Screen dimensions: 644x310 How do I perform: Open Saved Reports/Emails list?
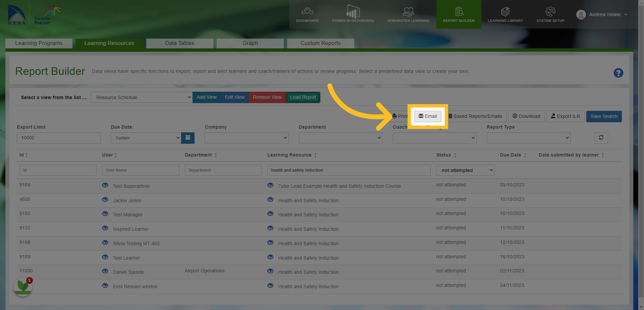475,116
